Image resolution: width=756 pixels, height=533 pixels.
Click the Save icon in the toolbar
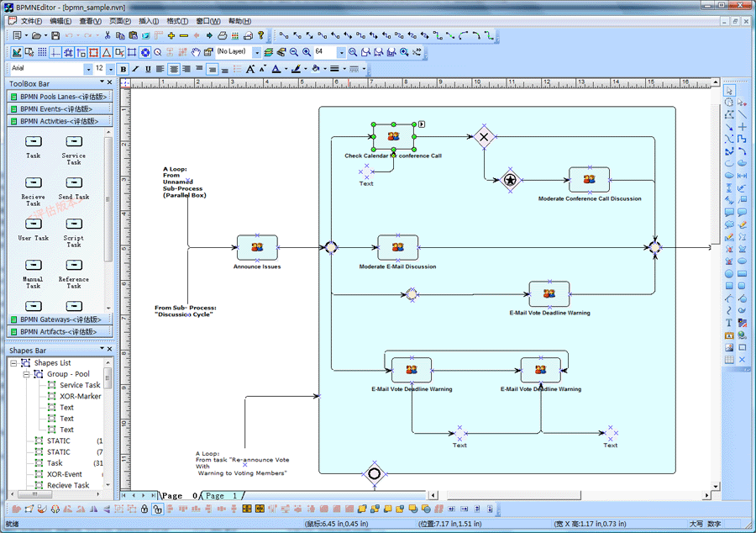coord(55,36)
